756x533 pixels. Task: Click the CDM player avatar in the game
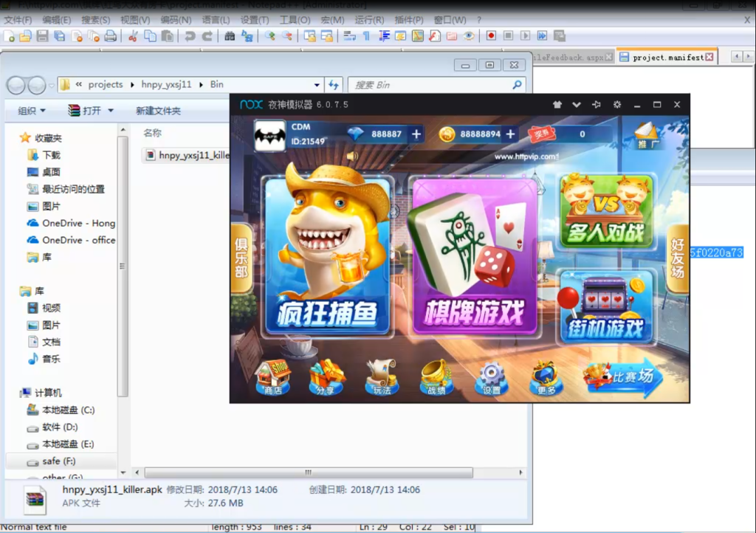(x=269, y=135)
